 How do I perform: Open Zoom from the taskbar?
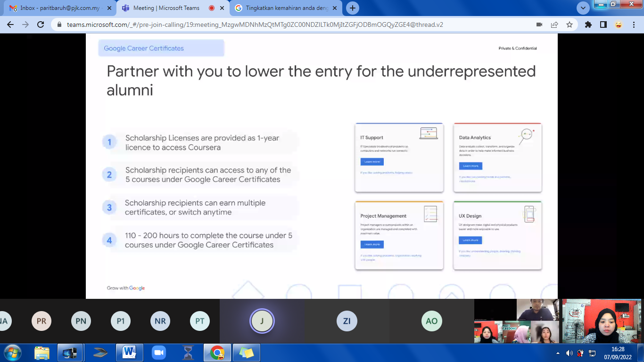[x=159, y=353]
